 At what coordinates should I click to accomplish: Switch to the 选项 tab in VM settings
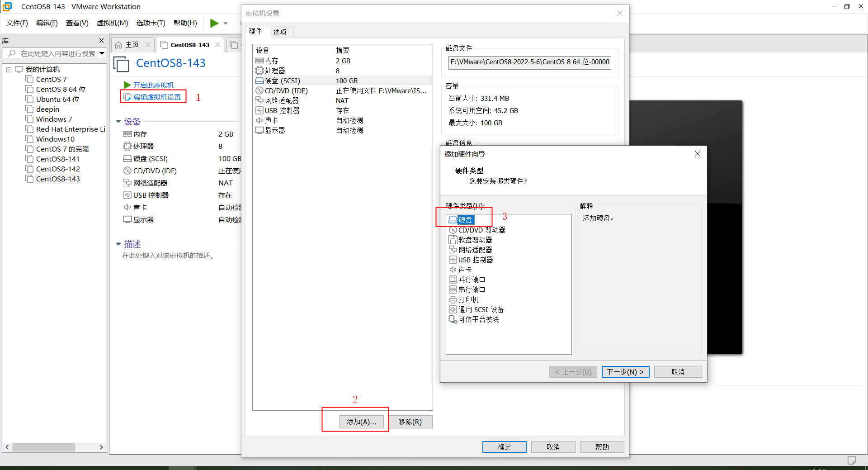(280, 32)
